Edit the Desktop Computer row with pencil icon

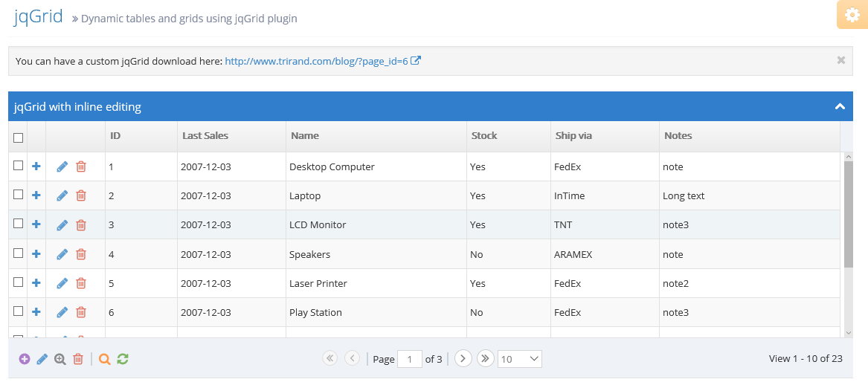pos(62,166)
